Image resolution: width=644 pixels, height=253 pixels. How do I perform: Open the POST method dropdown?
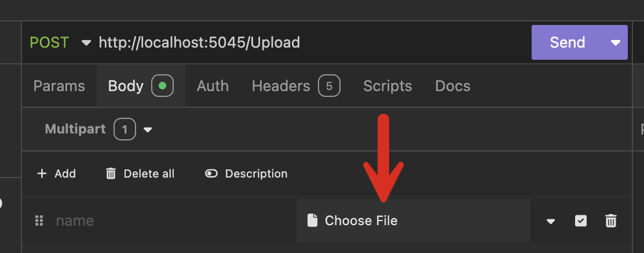tap(86, 42)
